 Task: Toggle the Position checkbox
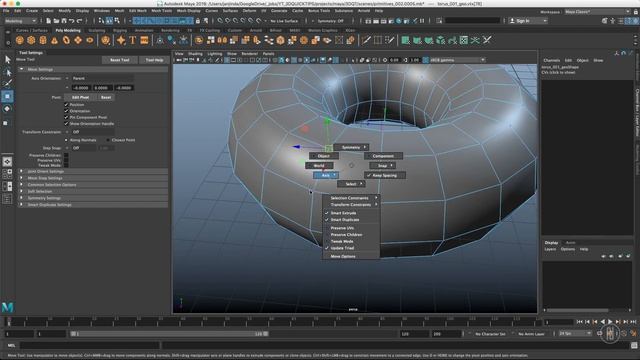[x=66, y=104]
